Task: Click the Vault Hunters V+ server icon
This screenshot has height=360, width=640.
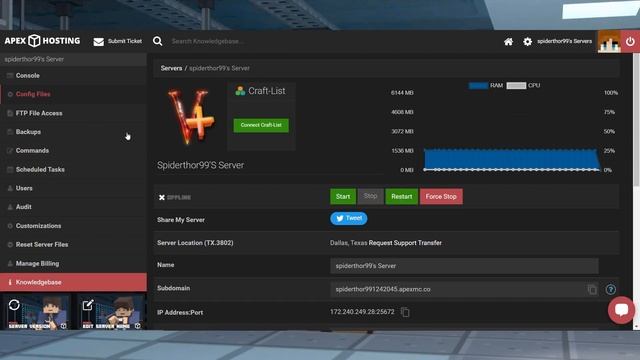Action: pyautogui.click(x=191, y=117)
